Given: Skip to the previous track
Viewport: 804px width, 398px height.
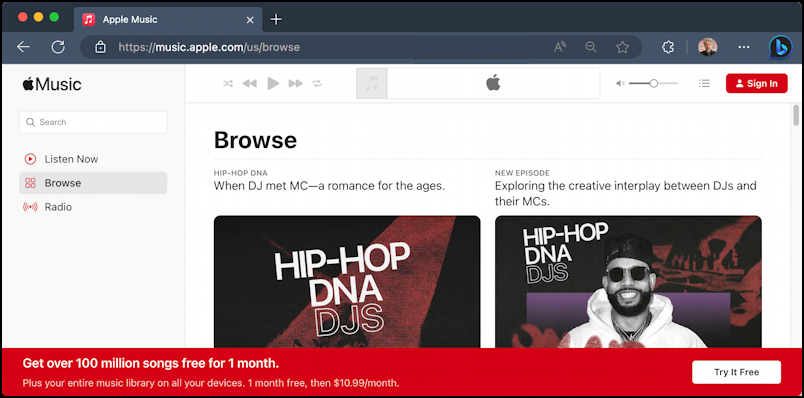Looking at the screenshot, I should (x=250, y=84).
